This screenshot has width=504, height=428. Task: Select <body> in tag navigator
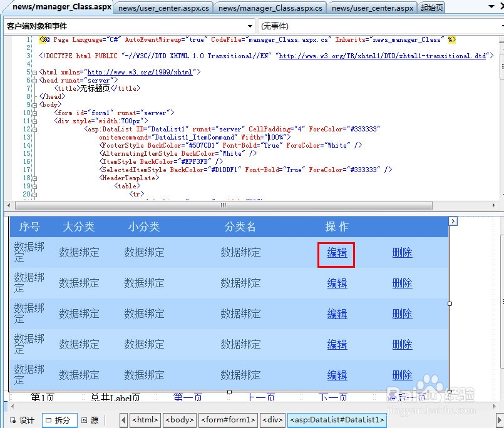179,420
